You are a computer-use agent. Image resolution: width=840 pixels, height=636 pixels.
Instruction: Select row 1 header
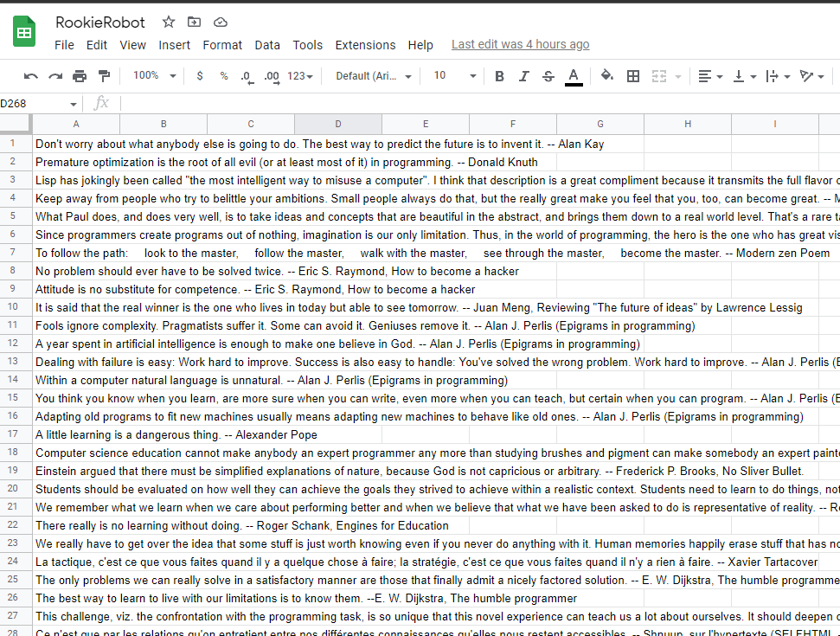pos(16,144)
